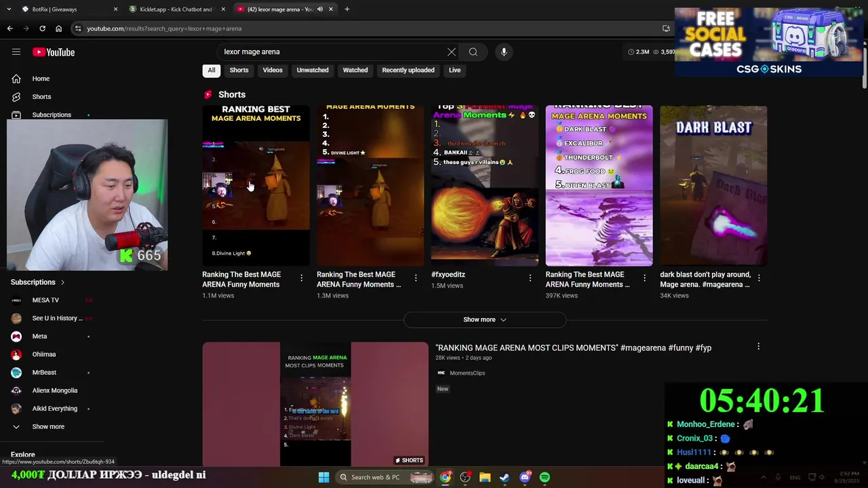Click the site info icon in address bar
This screenshot has height=488, width=868.
pyautogui.click(x=79, y=28)
